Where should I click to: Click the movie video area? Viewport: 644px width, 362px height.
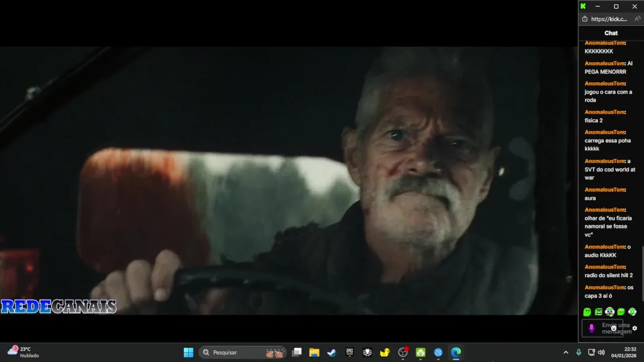pyautogui.click(x=289, y=180)
